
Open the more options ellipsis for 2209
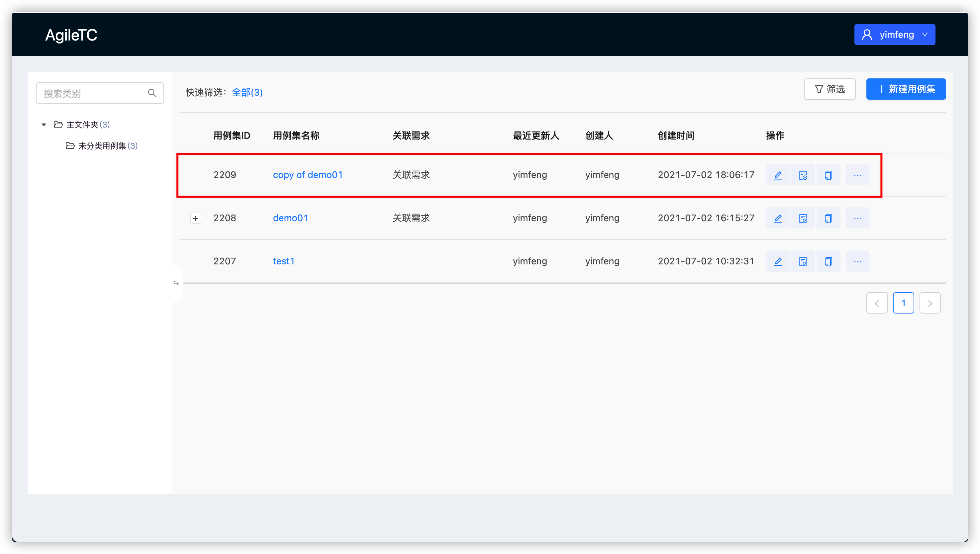857,175
